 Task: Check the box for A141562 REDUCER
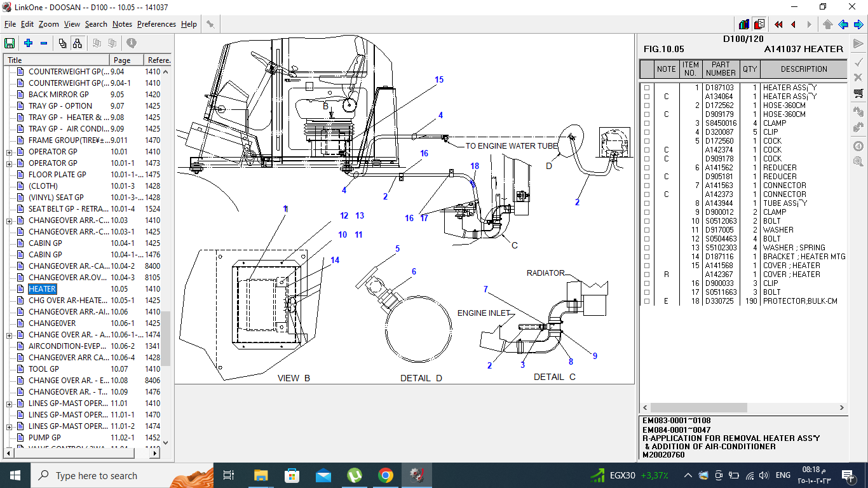click(647, 168)
